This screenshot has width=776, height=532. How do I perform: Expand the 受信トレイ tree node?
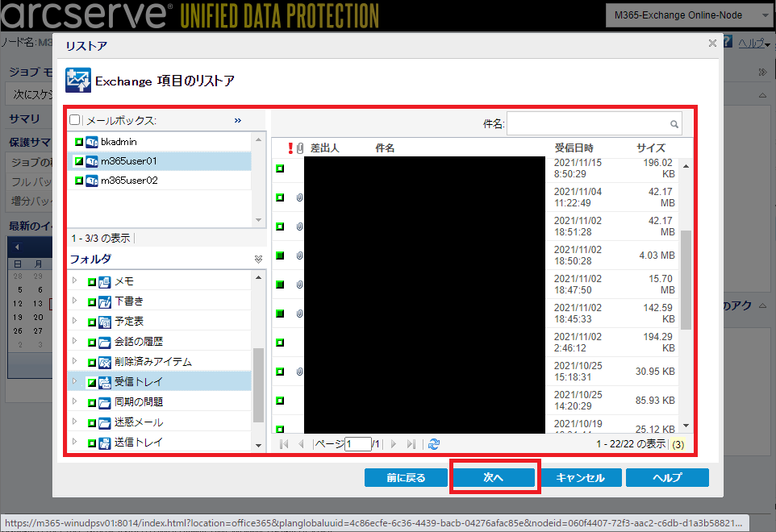pos(75,381)
